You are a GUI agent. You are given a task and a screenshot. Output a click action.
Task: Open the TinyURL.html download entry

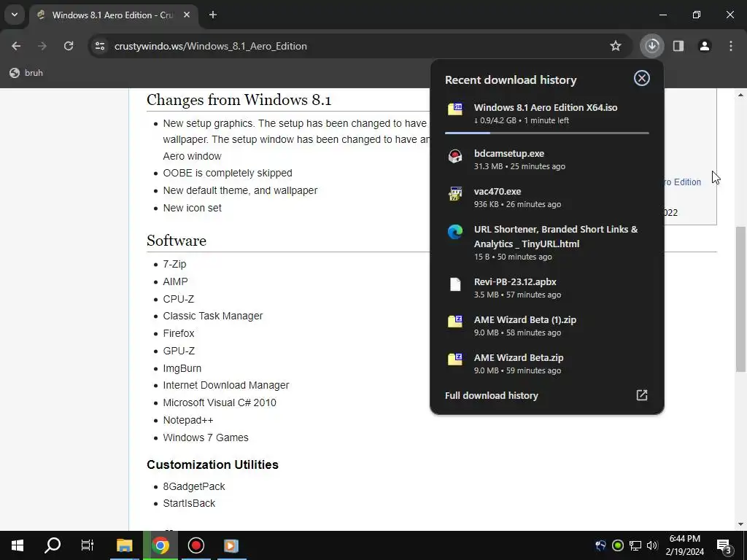pos(547,243)
